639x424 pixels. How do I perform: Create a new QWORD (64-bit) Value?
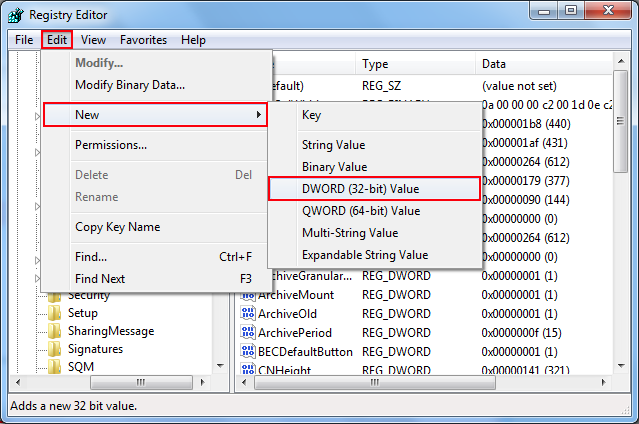[x=375, y=211]
